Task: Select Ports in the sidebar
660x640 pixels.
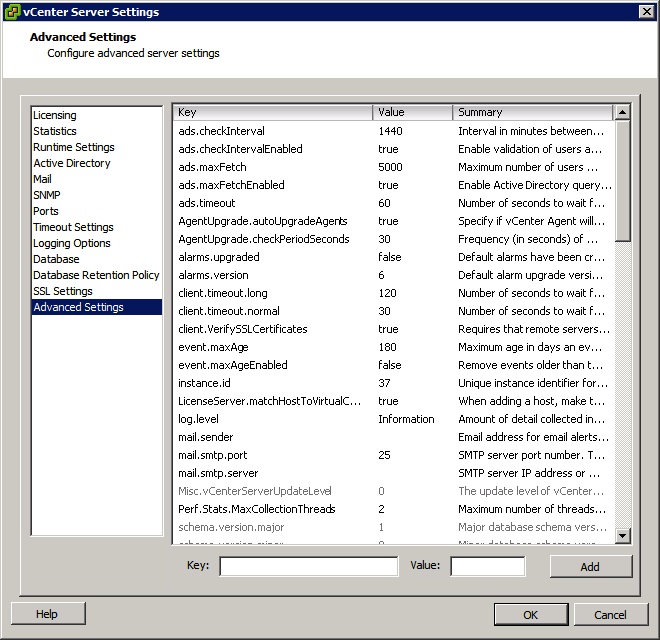Action: pyautogui.click(x=45, y=211)
